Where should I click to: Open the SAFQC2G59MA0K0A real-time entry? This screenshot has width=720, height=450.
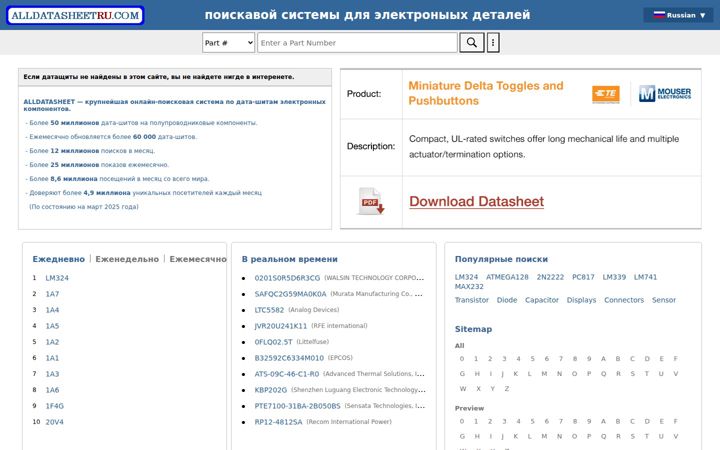pos(291,294)
